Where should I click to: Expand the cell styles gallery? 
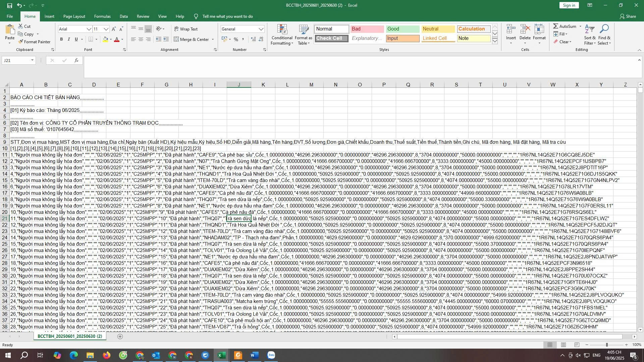[495, 41]
